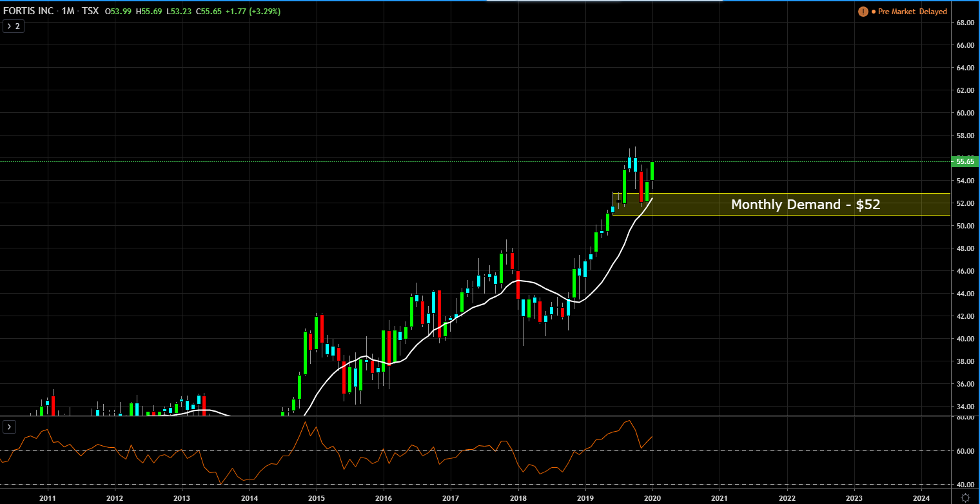Click the 2020 label on time axis
This screenshot has width=980, height=504.
tap(652, 498)
